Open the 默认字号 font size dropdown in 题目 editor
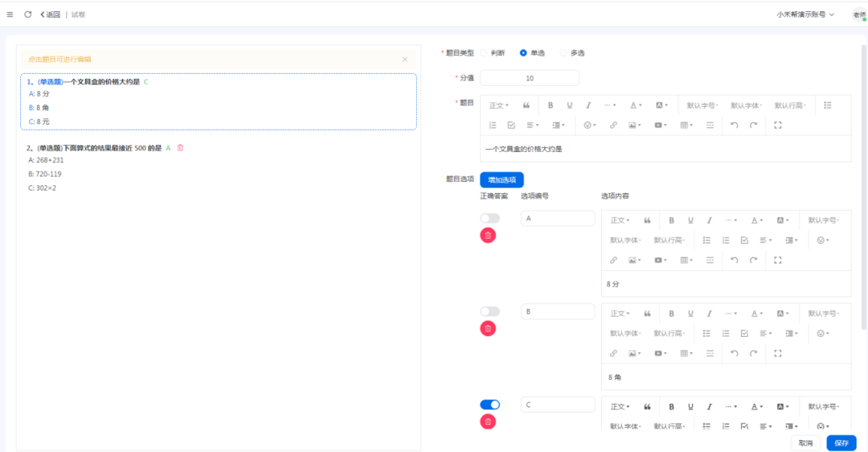 click(702, 105)
